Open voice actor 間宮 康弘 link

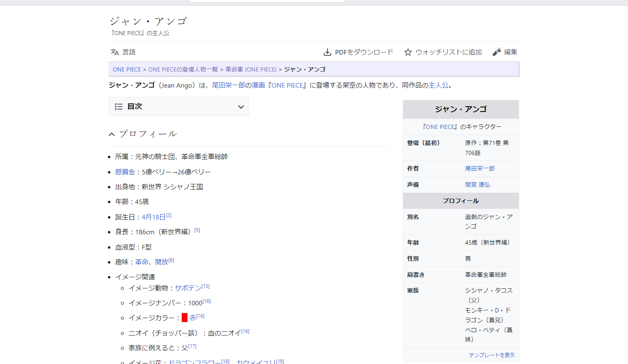[x=478, y=185]
